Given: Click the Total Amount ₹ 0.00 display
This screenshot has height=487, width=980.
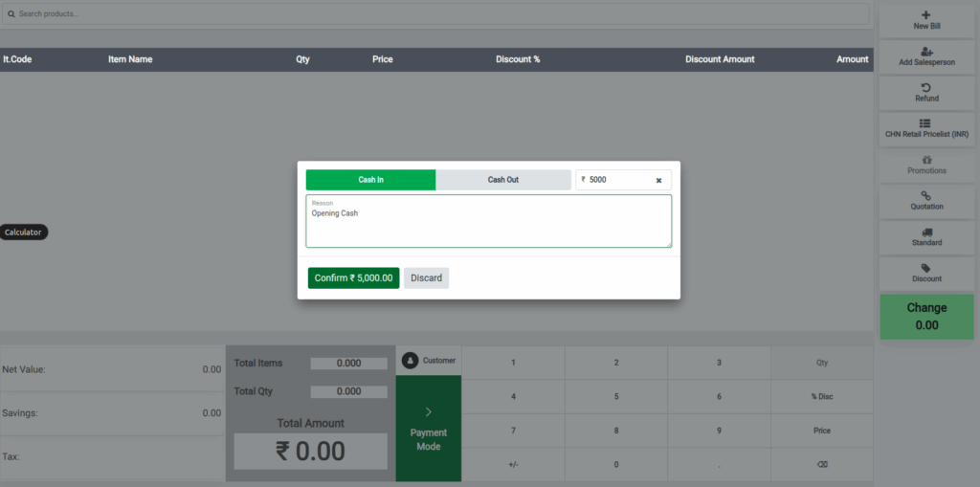Looking at the screenshot, I should (311, 451).
